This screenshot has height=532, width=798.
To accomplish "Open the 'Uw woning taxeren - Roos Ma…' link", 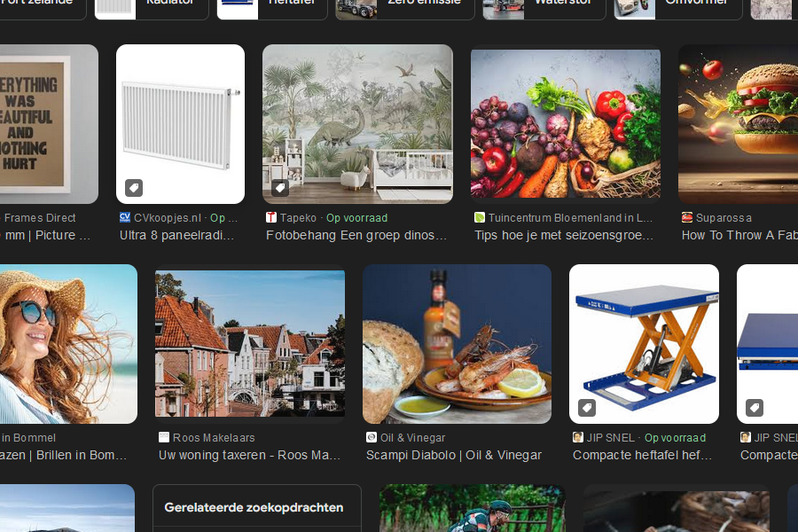I will [x=249, y=455].
